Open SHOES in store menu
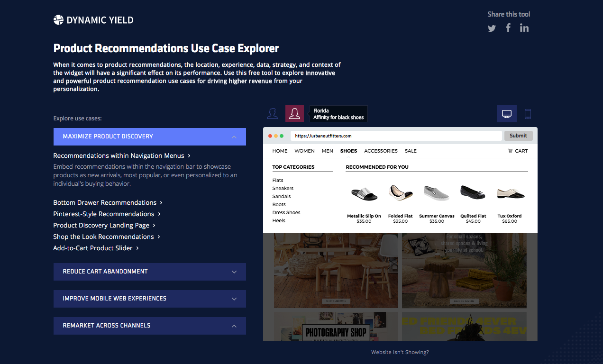The width and height of the screenshot is (603, 364). pyautogui.click(x=348, y=151)
